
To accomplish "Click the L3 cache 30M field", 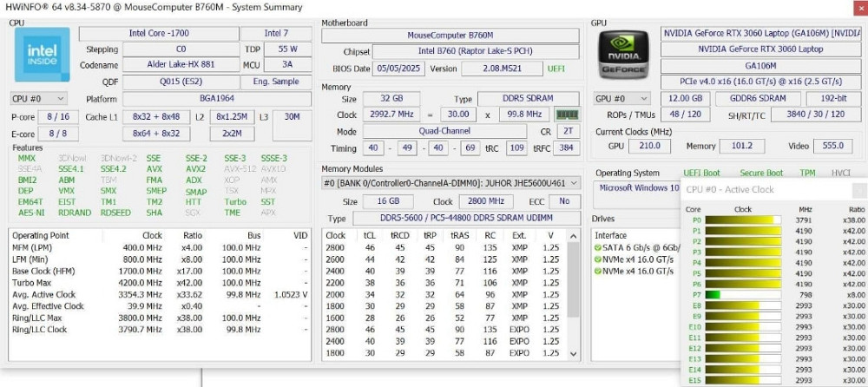I will [x=292, y=125].
